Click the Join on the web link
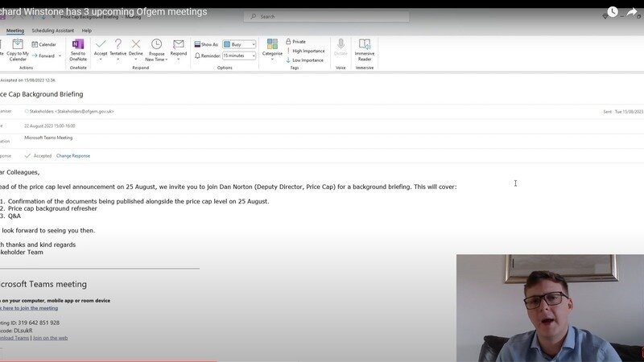 point(50,338)
